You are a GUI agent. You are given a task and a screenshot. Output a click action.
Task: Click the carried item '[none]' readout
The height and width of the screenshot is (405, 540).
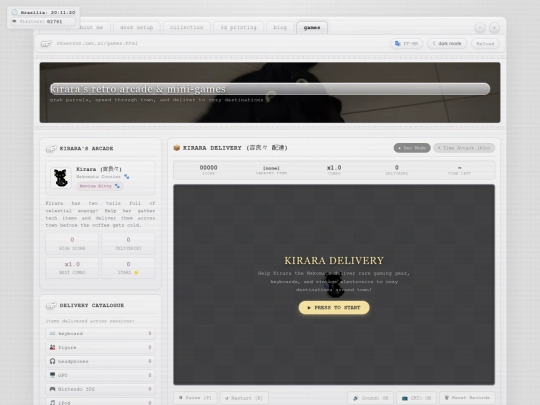coord(271,168)
